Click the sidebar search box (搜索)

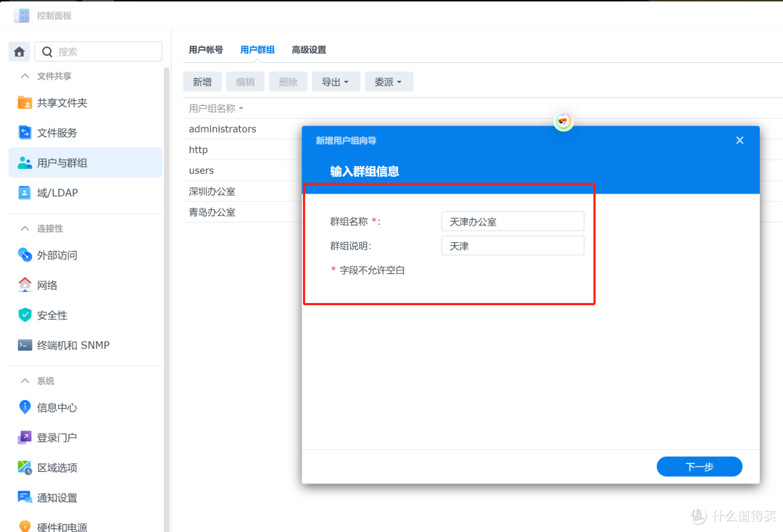coord(99,51)
